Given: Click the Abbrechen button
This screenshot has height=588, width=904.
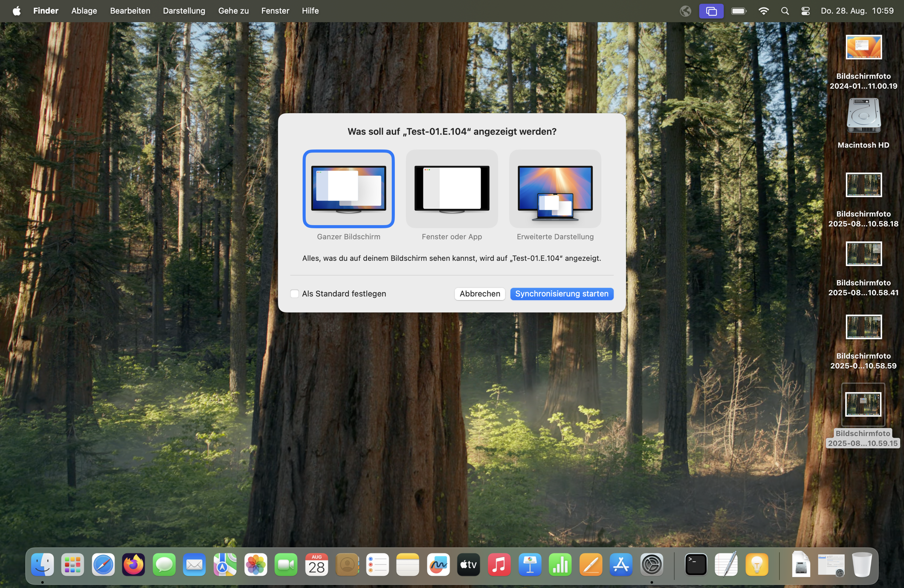Looking at the screenshot, I should coord(479,294).
